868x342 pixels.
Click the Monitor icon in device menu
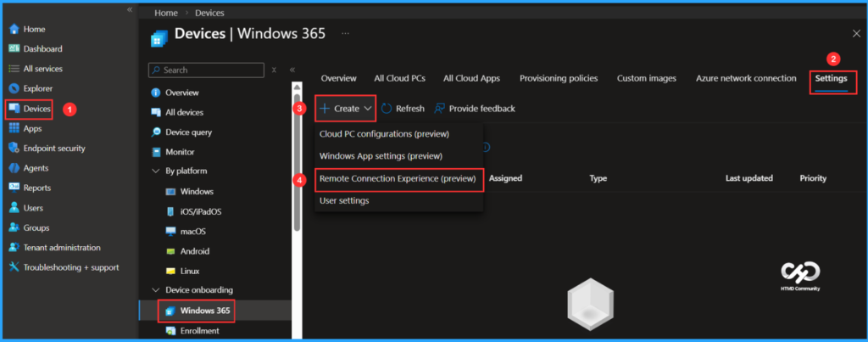pyautogui.click(x=156, y=152)
